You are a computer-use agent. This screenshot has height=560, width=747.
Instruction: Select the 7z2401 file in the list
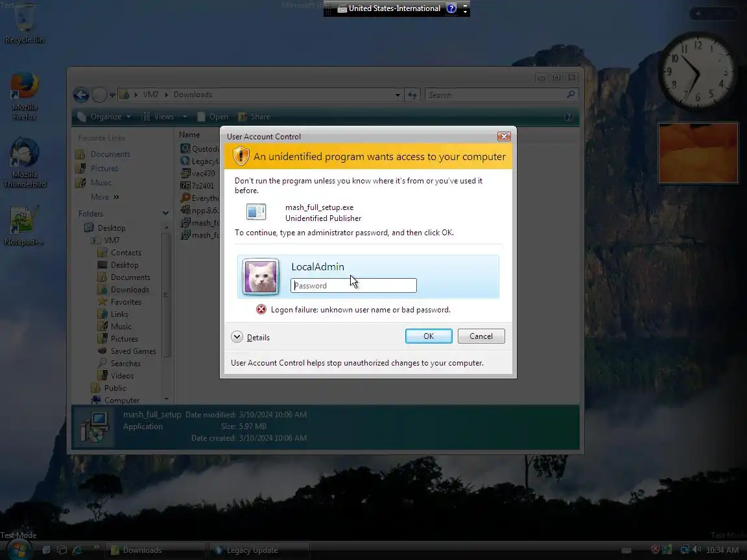[x=197, y=186]
